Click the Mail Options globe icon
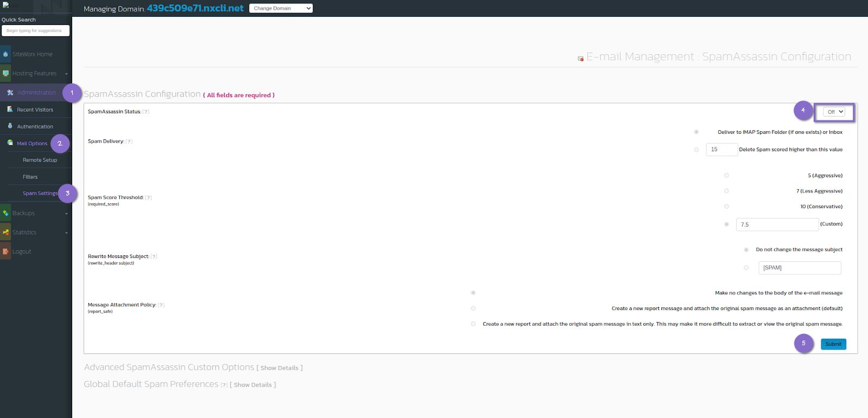This screenshot has height=418, width=868. point(10,143)
